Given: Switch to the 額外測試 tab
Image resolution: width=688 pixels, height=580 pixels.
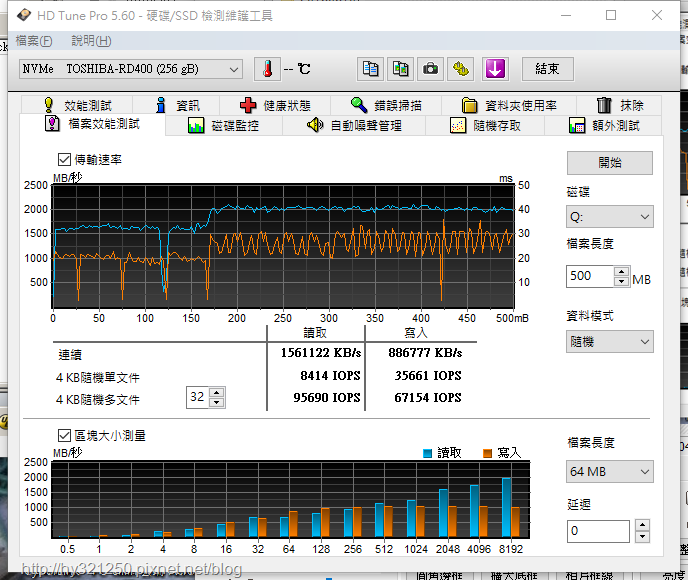Looking at the screenshot, I should 603,126.
